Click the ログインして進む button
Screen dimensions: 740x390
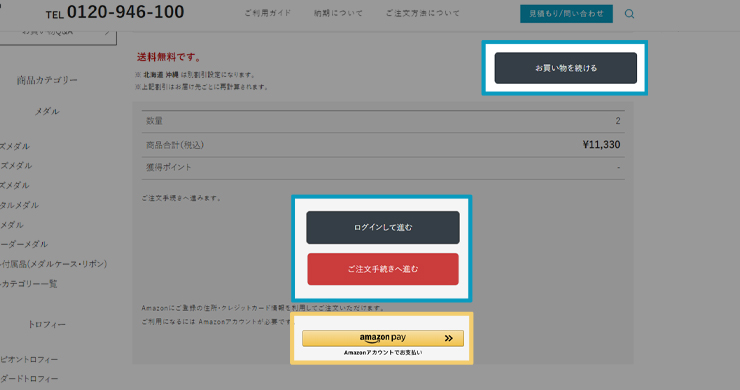pyautogui.click(x=383, y=228)
